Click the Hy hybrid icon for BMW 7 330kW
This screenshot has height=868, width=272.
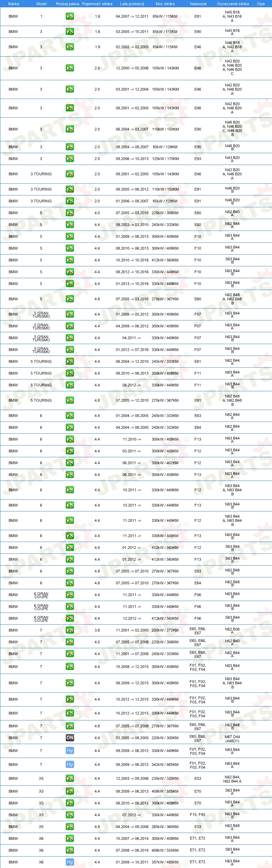pos(70,751)
